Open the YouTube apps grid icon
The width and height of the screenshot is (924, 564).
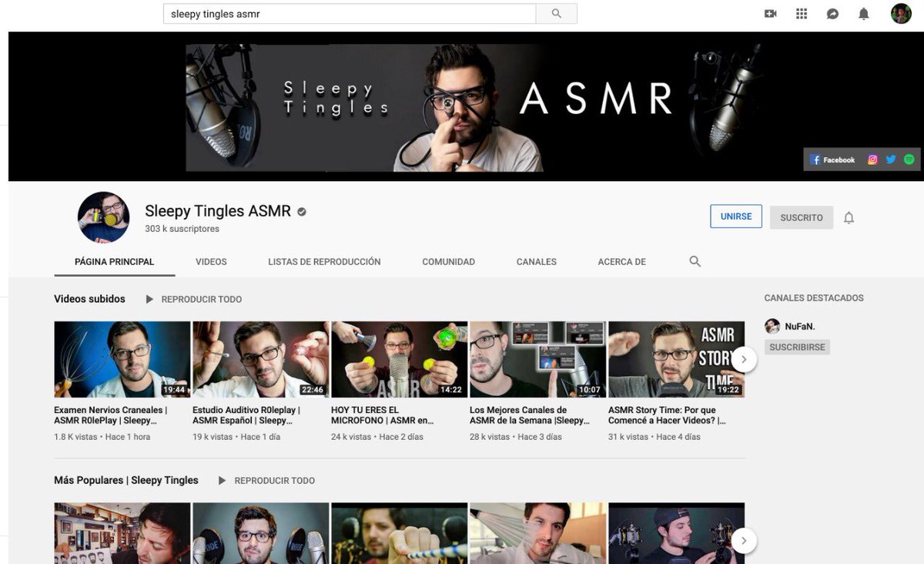(802, 14)
